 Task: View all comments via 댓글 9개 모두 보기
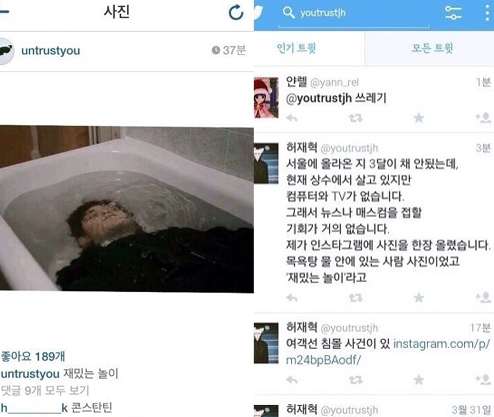pos(45,390)
